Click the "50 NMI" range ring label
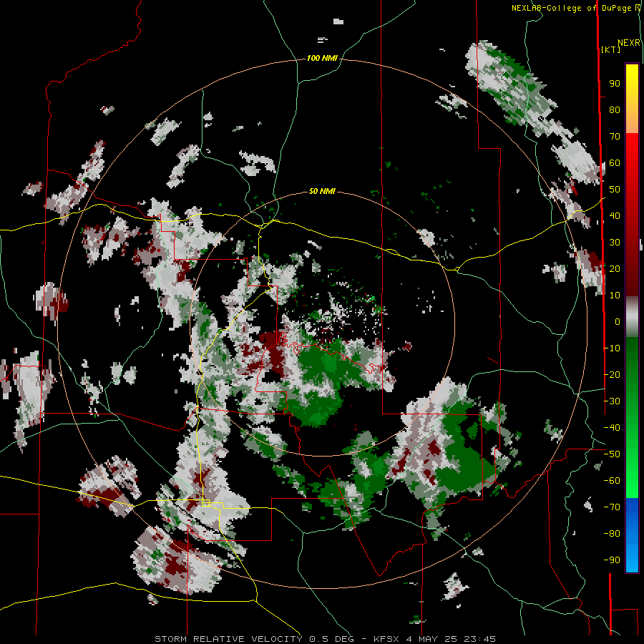 (x=322, y=191)
